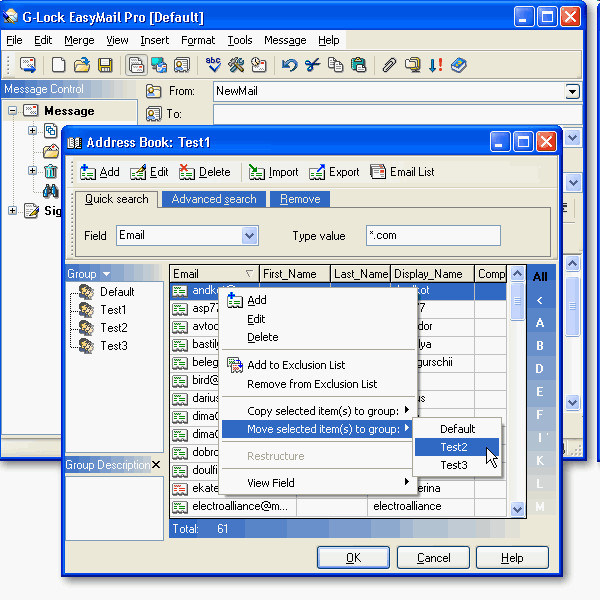Sort by the Email column header
600x600 pixels.
[x=214, y=274]
